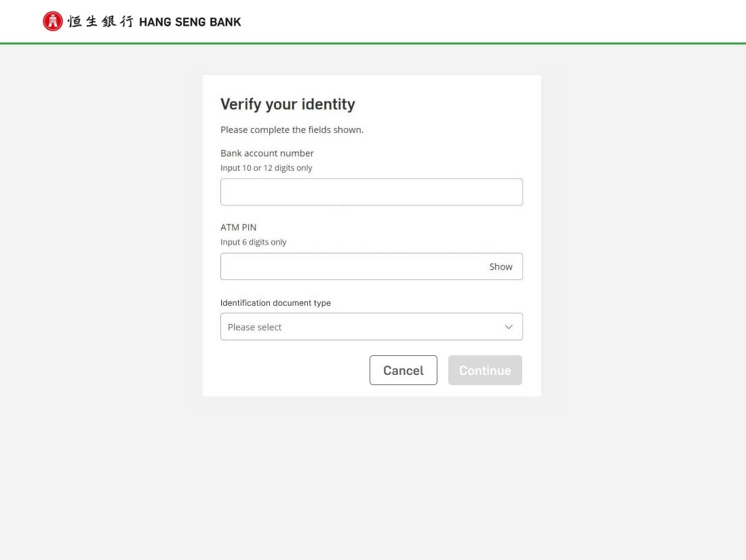This screenshot has height=560, width=746.
Task: Open the Identification document type dropdown
Action: tap(371, 327)
